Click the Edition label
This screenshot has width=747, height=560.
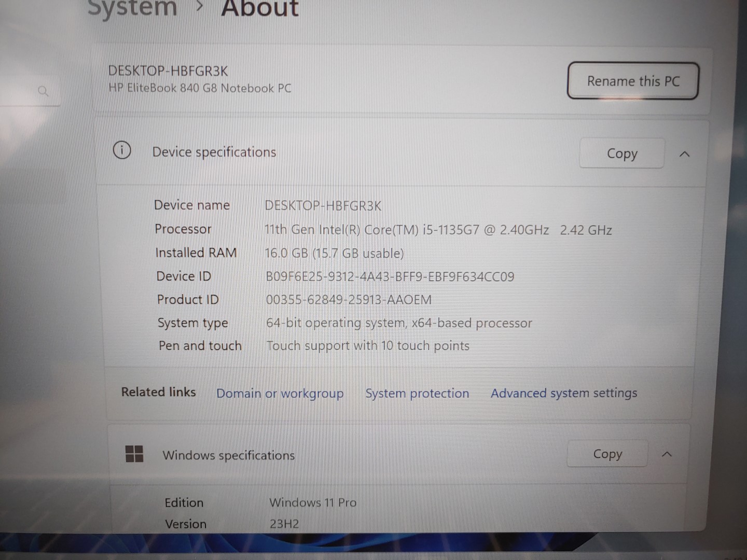pyautogui.click(x=184, y=502)
